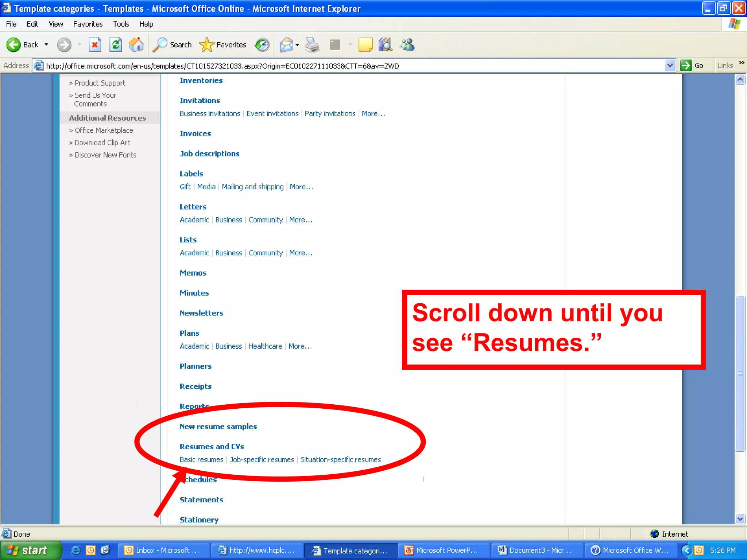The image size is (747, 560).
Task: Click the scrollbar up arrow
Action: pos(740,79)
